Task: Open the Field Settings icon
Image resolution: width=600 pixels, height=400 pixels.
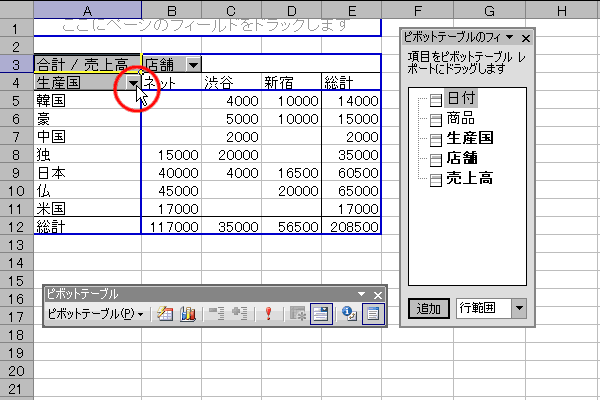Action: pos(349,313)
